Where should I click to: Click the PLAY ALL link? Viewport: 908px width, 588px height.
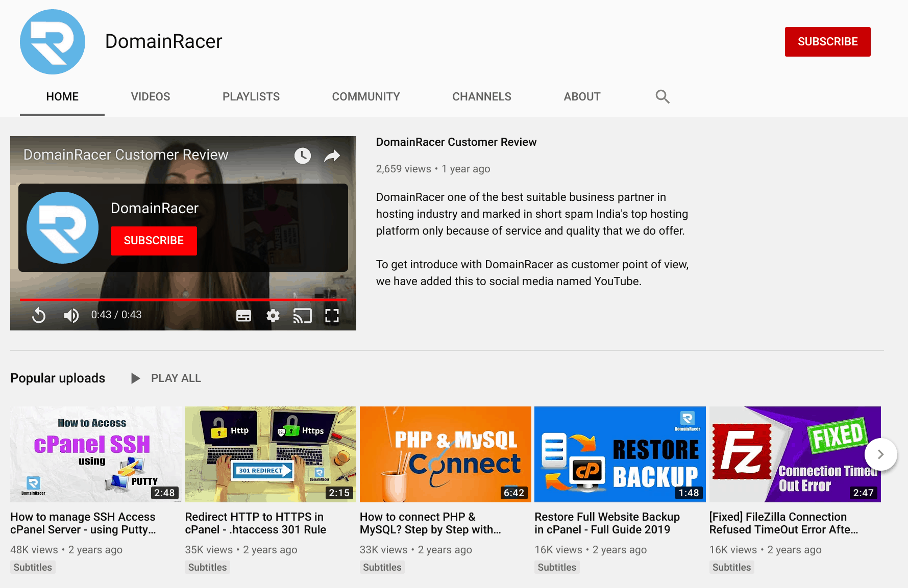pyautogui.click(x=176, y=378)
